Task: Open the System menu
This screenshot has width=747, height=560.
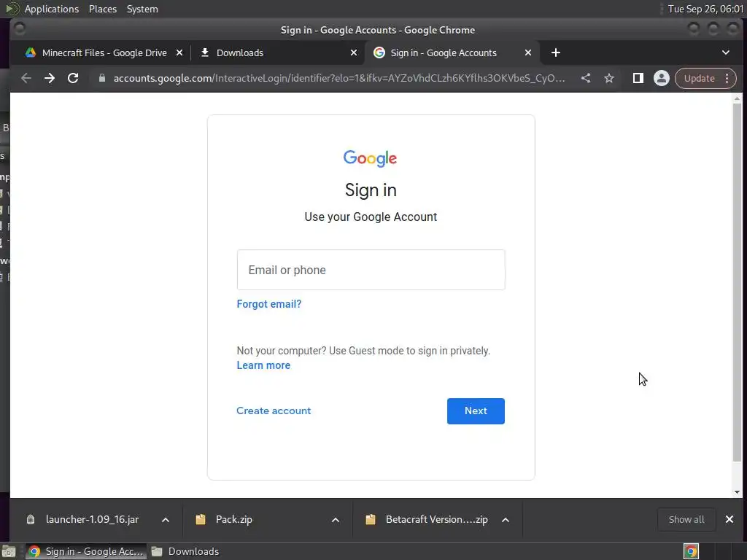Action: pos(142,9)
